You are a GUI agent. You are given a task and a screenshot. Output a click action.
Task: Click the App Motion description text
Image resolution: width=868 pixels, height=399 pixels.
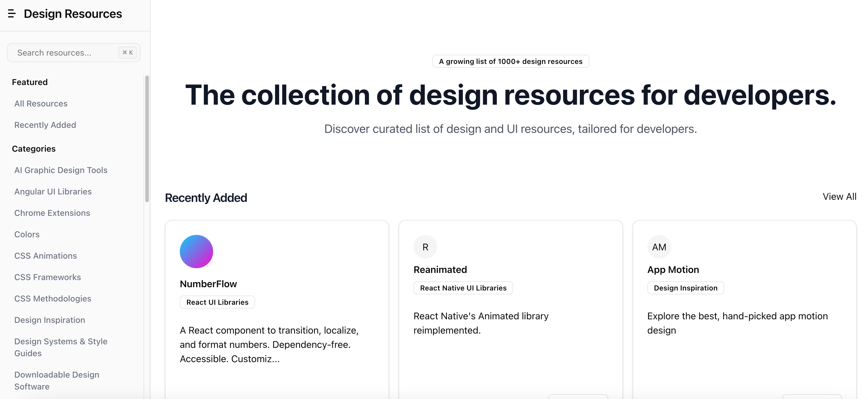(738, 323)
